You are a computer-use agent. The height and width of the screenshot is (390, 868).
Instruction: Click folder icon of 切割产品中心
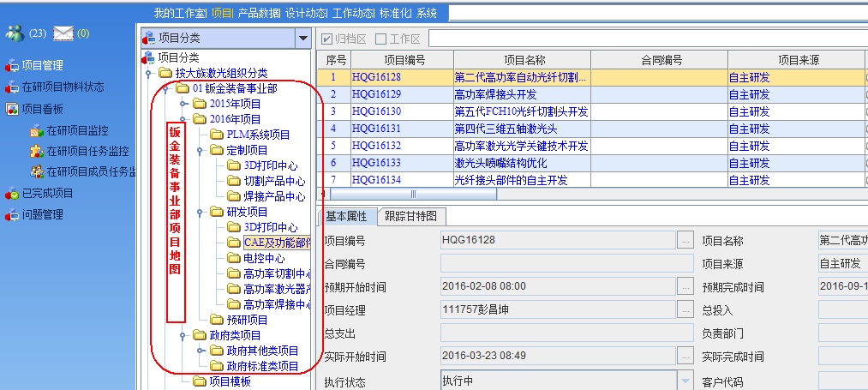(234, 181)
